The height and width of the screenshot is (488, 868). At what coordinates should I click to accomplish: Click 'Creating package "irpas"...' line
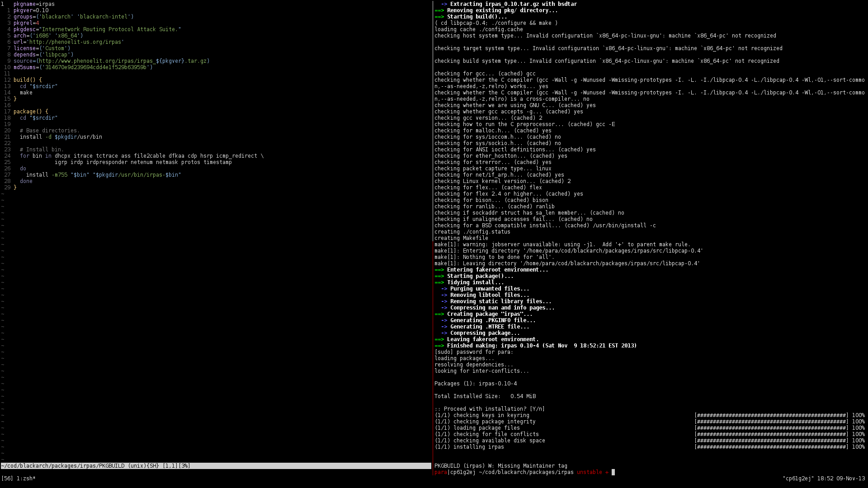(x=484, y=314)
